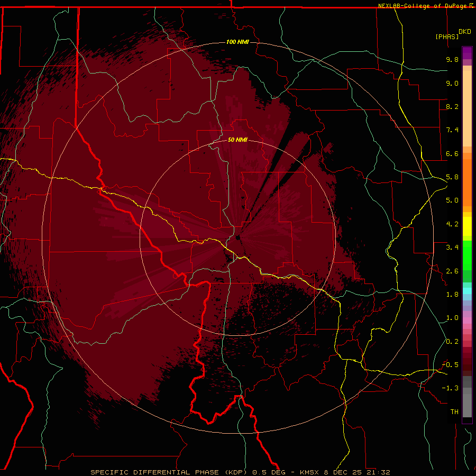
Task: Click the cyan segment of the color bar
Action: pyautogui.click(x=467, y=291)
